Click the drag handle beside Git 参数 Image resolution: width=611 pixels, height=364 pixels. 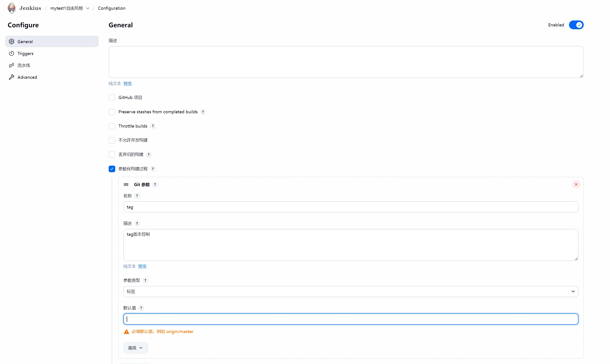(x=126, y=185)
